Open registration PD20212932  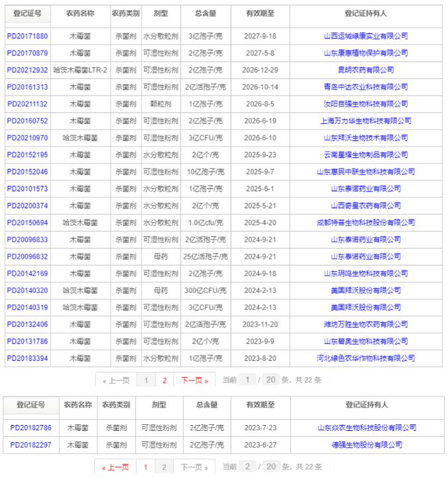pos(27,70)
